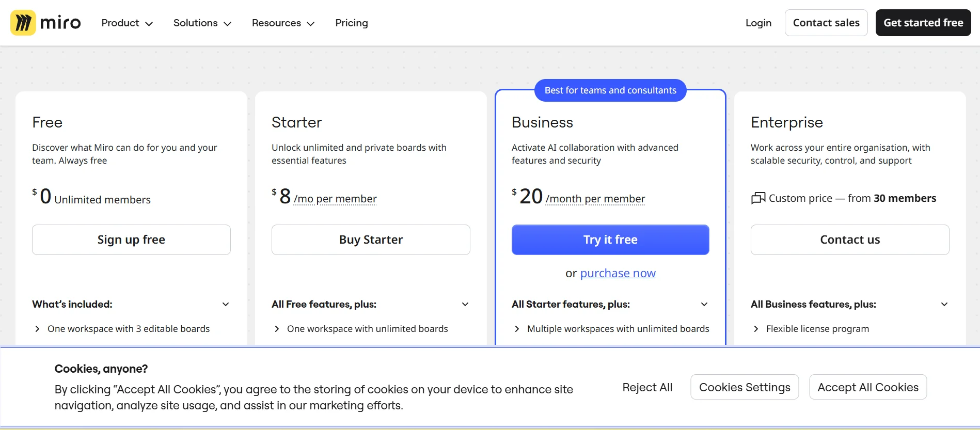This screenshot has height=430, width=980.
Task: Collapse the 'What's included' section chevron
Action: point(226,304)
